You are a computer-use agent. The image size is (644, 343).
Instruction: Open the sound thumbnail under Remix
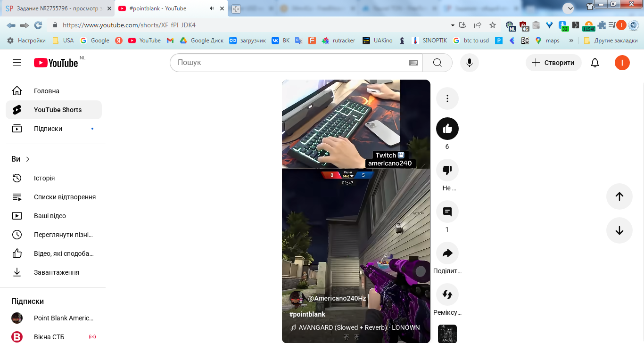[x=447, y=334]
